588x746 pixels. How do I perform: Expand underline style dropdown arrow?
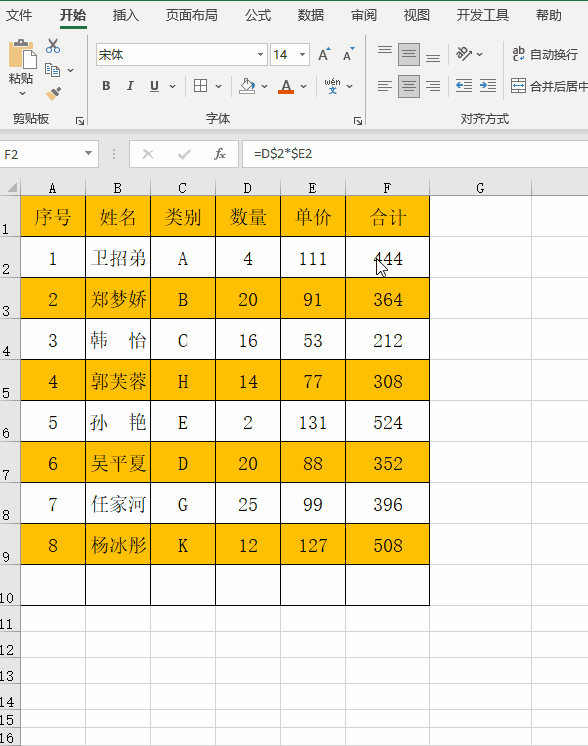[x=172, y=87]
